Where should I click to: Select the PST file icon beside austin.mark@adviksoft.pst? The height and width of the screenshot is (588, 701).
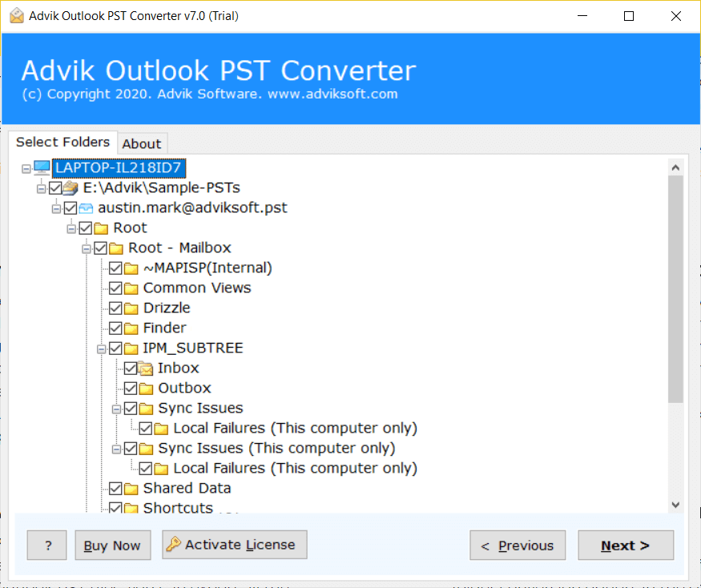coord(85,207)
